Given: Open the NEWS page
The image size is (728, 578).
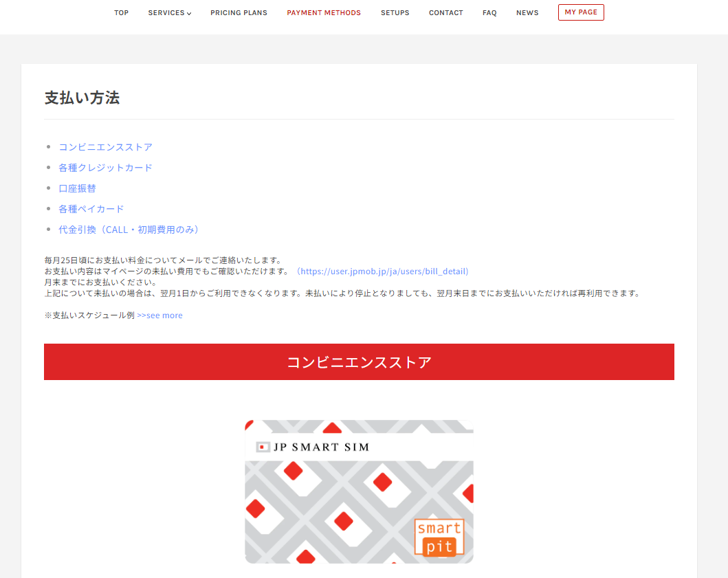Looking at the screenshot, I should click(527, 12).
